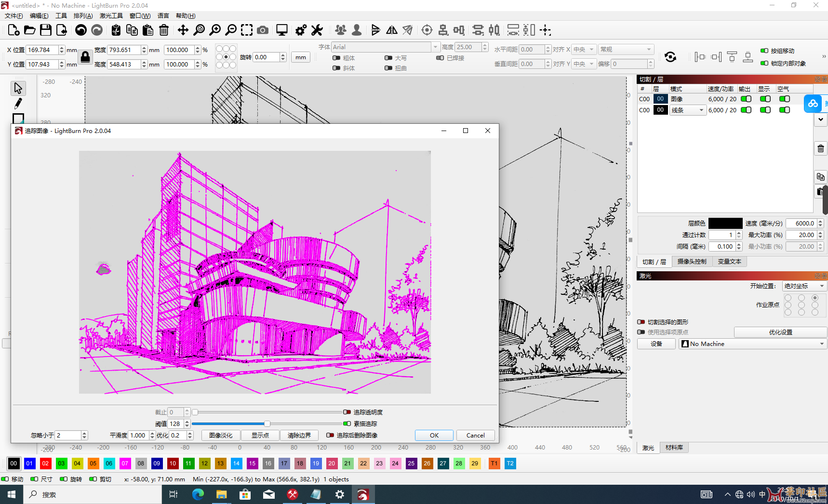Switch to the 摄像头控制 tab
Image resolution: width=828 pixels, height=504 pixels.
(x=692, y=262)
